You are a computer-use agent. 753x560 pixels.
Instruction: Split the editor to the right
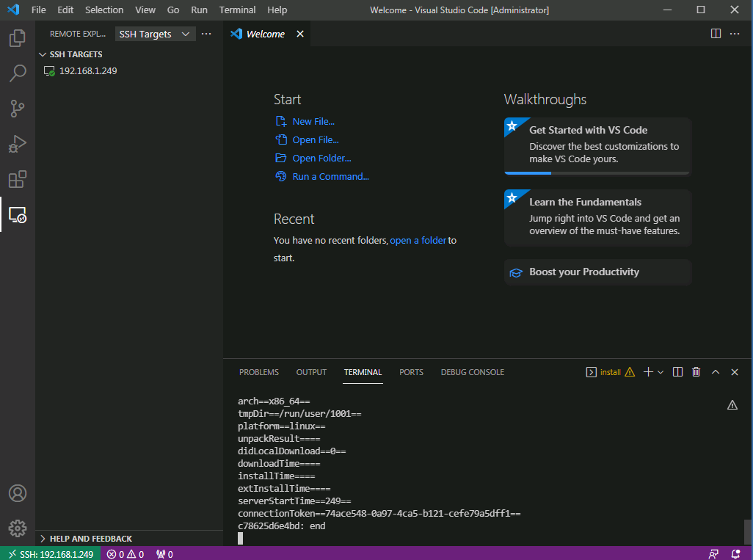pyautogui.click(x=716, y=34)
